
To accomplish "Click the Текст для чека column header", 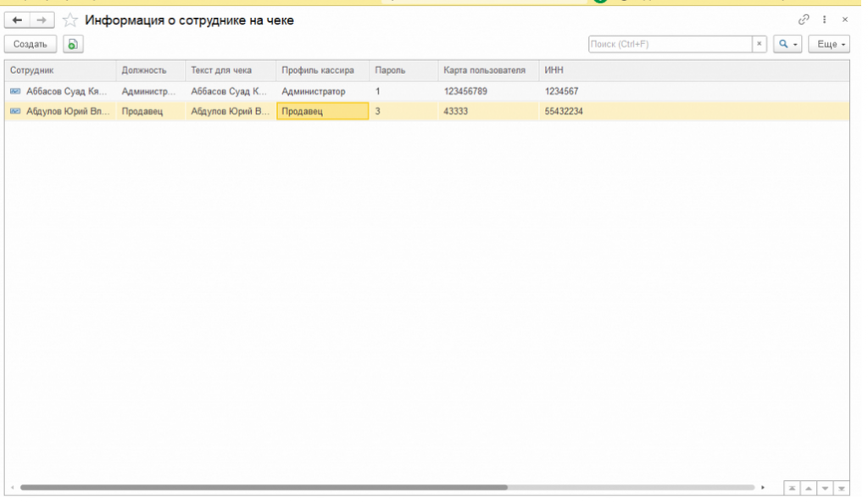I will click(x=231, y=70).
